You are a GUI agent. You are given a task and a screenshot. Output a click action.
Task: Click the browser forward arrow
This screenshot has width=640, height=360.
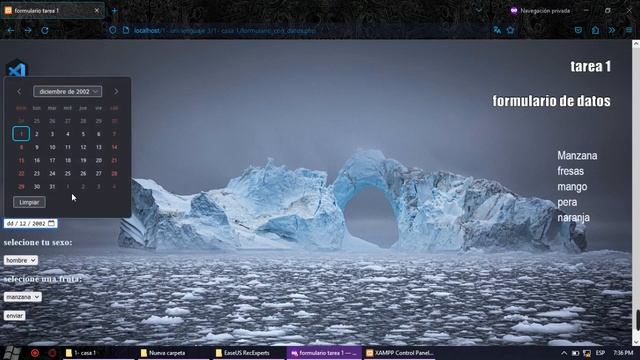(x=28, y=30)
